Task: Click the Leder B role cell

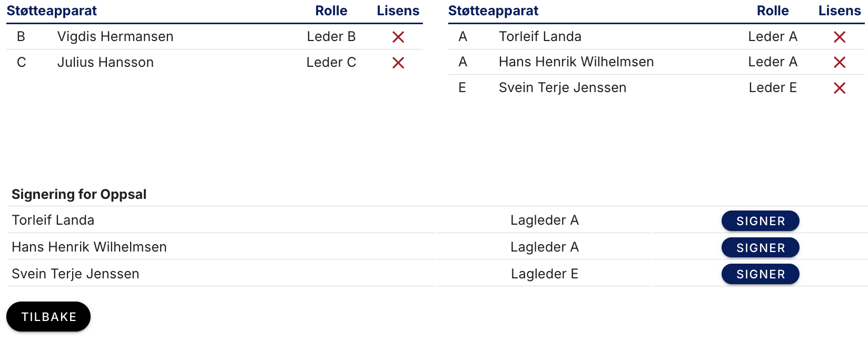Action: pyautogui.click(x=331, y=36)
